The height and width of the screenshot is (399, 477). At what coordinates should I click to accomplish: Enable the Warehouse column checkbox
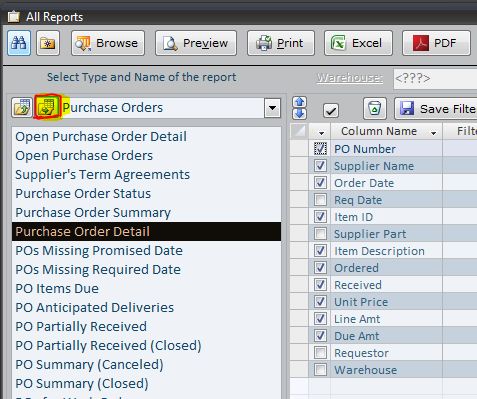[x=320, y=369]
